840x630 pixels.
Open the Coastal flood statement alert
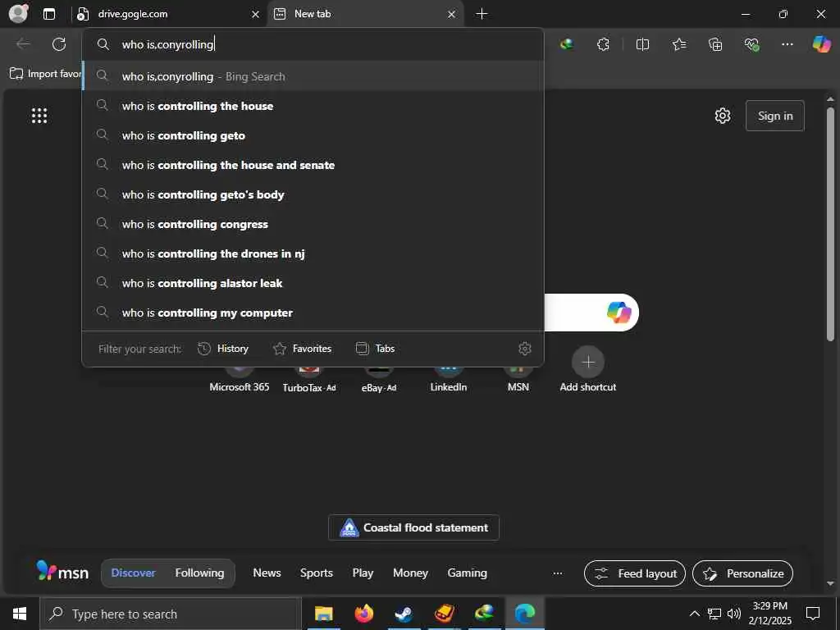[413, 527]
